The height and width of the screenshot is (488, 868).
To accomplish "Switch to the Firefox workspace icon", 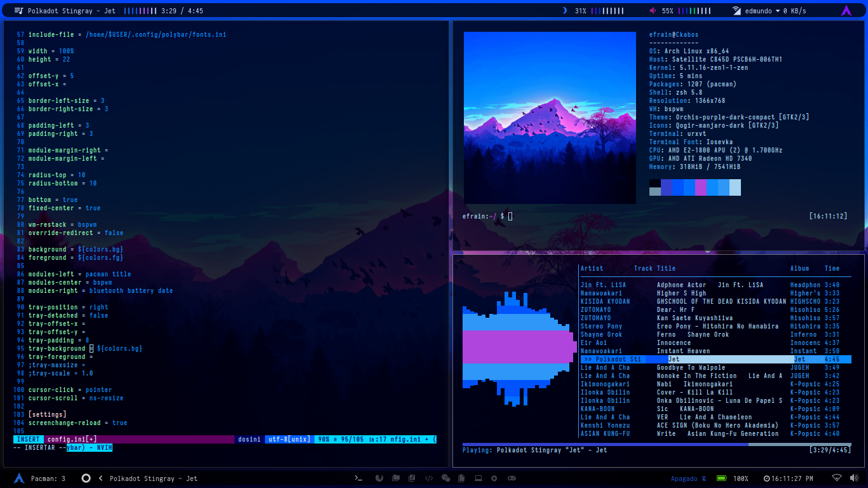I will [379, 478].
